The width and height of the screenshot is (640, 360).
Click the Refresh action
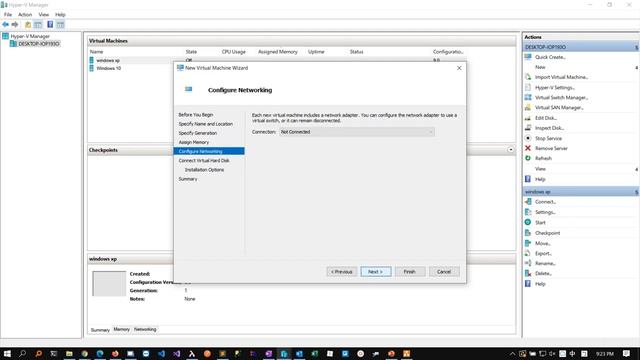pos(543,158)
